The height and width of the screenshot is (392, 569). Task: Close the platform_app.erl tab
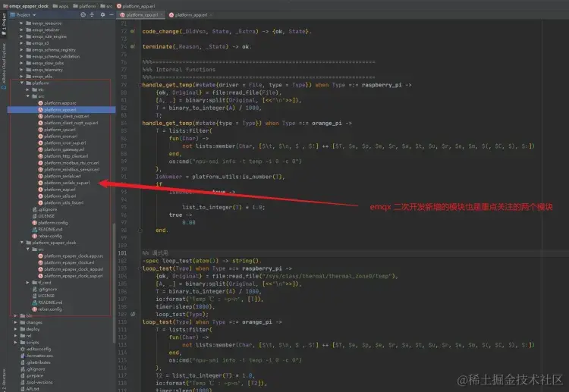(210, 15)
